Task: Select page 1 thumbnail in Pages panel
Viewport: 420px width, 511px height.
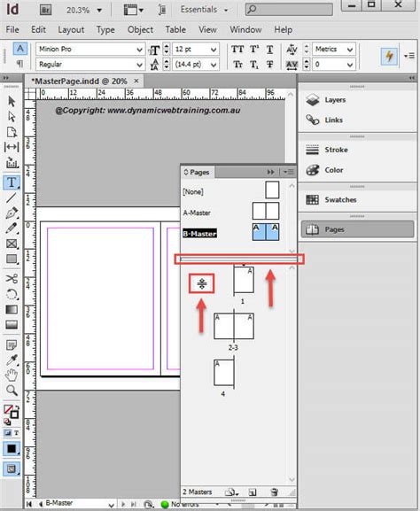Action: point(244,280)
